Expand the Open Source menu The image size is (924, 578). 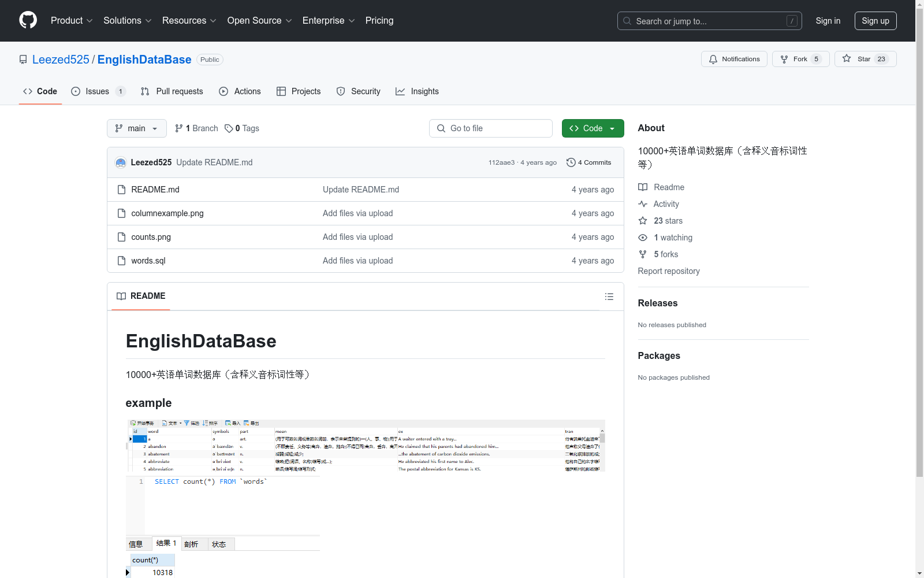[260, 21]
